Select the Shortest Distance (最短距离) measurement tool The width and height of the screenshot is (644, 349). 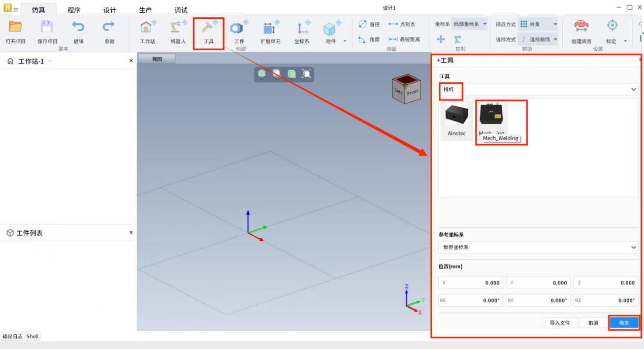(404, 40)
